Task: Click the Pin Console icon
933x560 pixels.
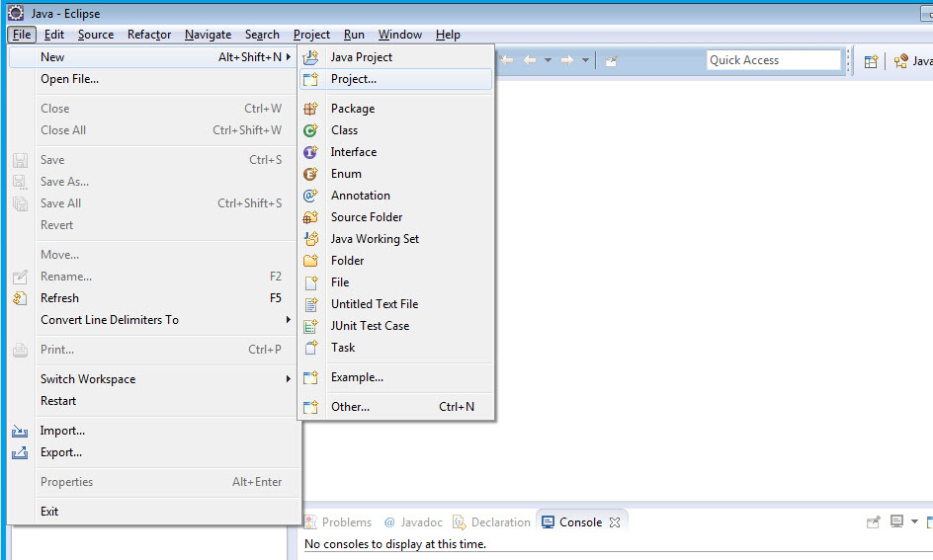Action: [x=873, y=522]
